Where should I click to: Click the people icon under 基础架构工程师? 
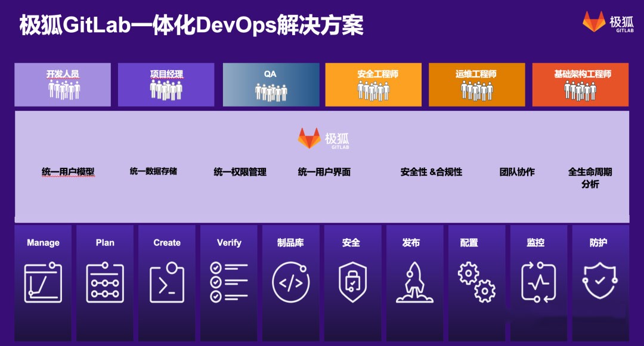coord(580,91)
